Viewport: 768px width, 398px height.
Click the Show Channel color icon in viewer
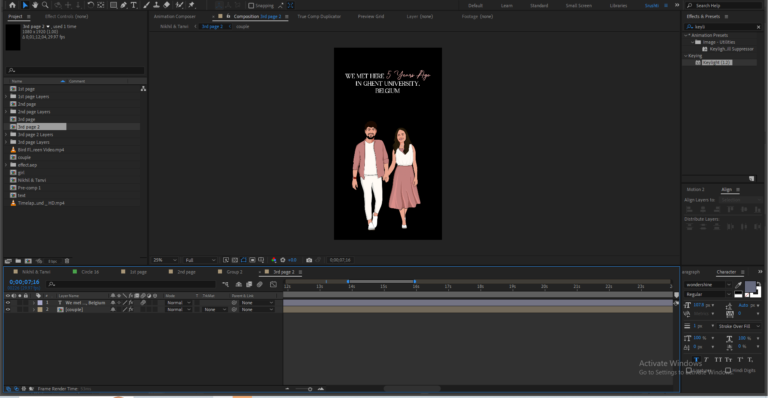click(x=274, y=260)
